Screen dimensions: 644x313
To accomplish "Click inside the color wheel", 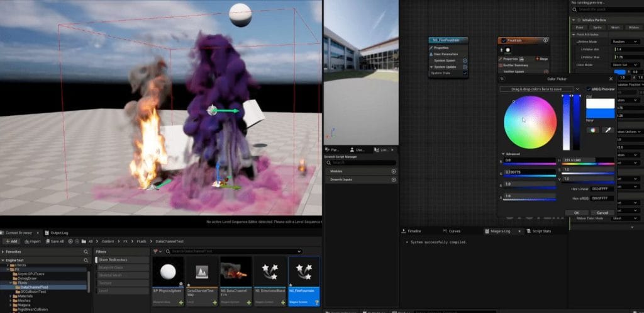I will (530, 122).
